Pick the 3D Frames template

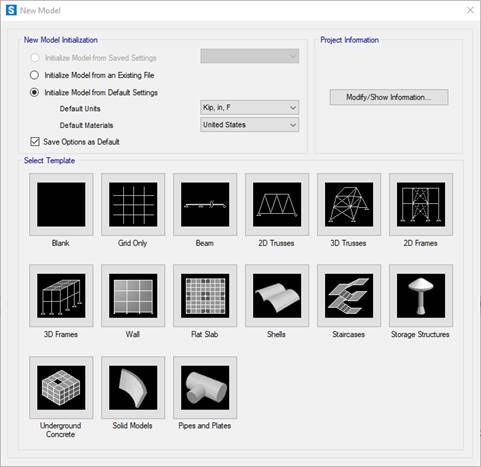(61, 296)
